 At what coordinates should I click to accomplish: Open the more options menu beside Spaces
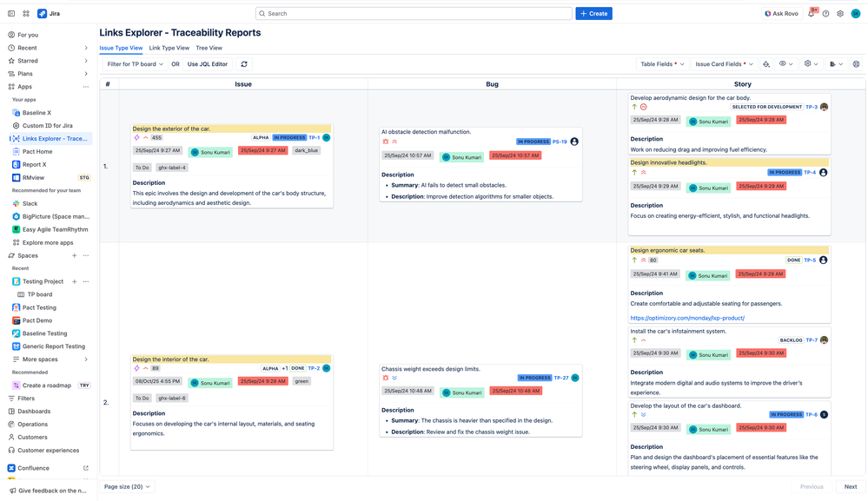tap(86, 255)
